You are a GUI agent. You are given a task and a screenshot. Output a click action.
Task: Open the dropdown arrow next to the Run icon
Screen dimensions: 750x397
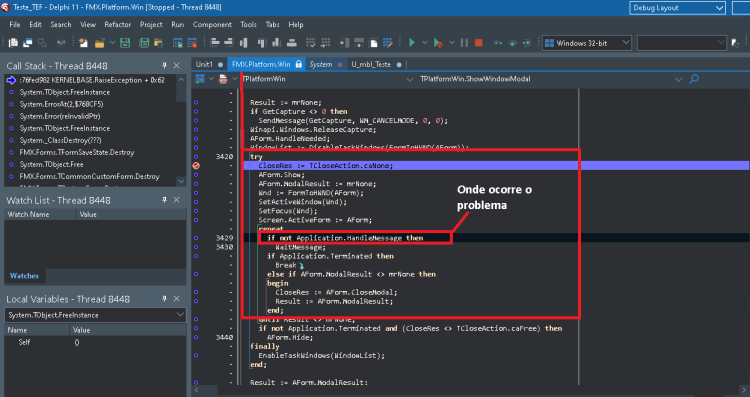pyautogui.click(x=425, y=43)
